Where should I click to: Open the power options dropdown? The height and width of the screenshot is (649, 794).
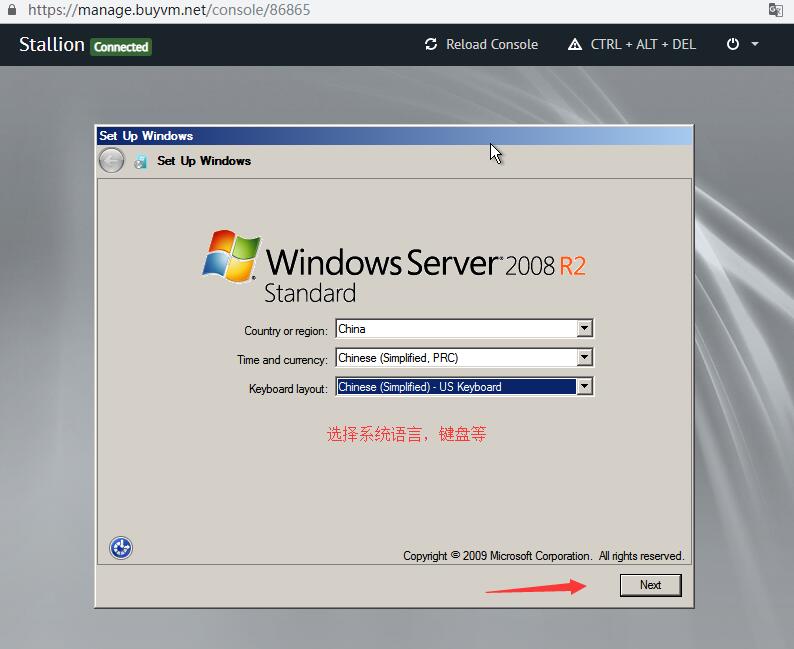click(755, 45)
